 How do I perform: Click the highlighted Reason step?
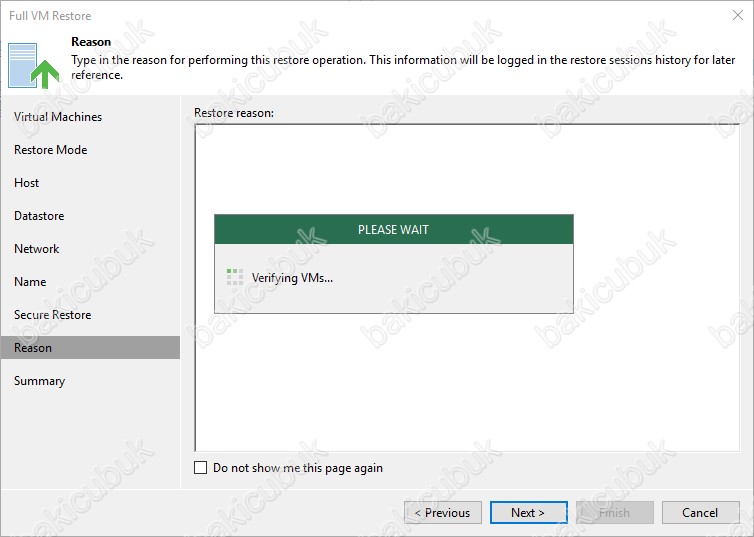(33, 348)
